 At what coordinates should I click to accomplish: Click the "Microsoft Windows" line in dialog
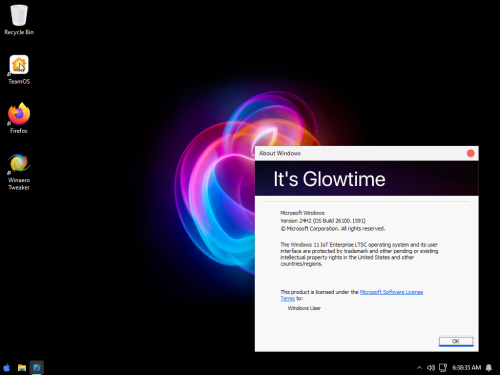coord(302,213)
